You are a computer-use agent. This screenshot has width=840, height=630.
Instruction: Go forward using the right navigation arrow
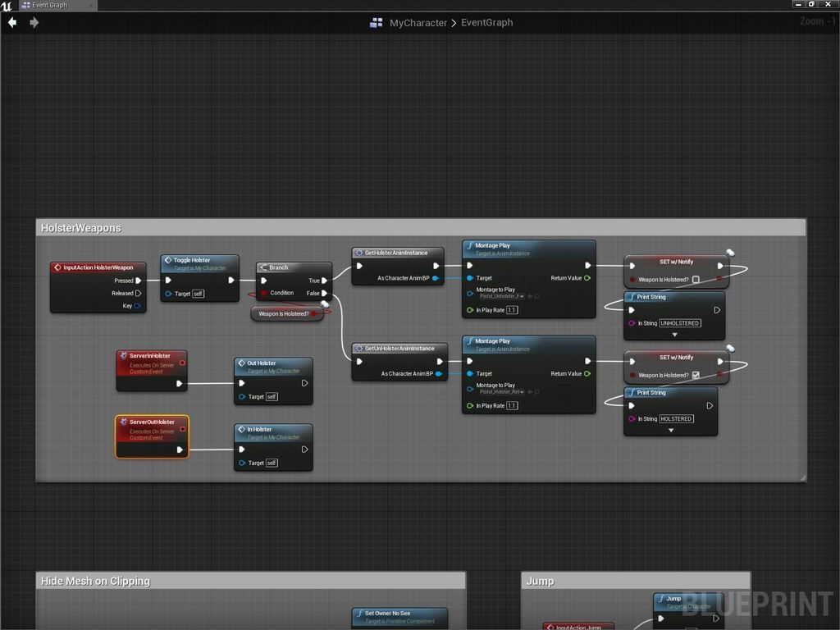pyautogui.click(x=34, y=22)
